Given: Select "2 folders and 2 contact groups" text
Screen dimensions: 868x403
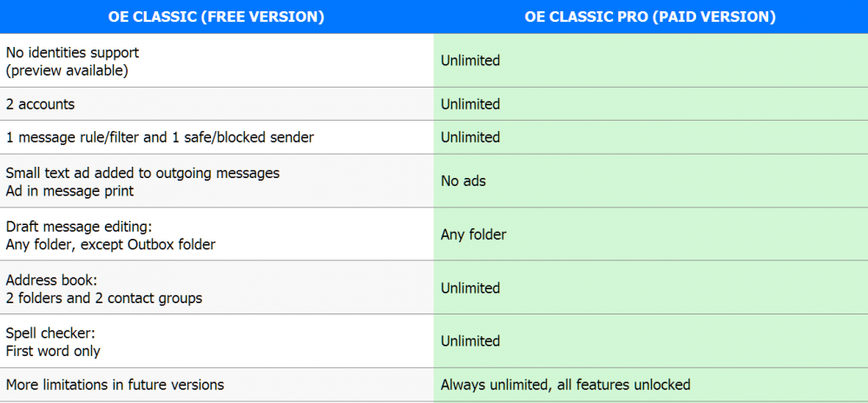Looking at the screenshot, I should 103,298.
